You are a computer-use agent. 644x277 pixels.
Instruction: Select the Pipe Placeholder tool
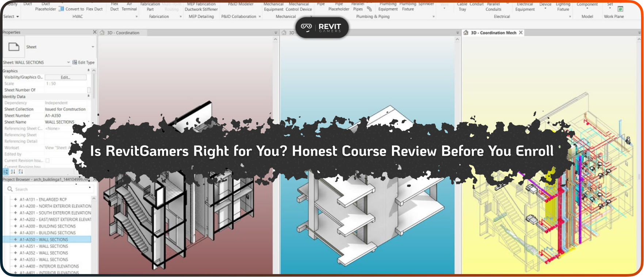(x=339, y=7)
